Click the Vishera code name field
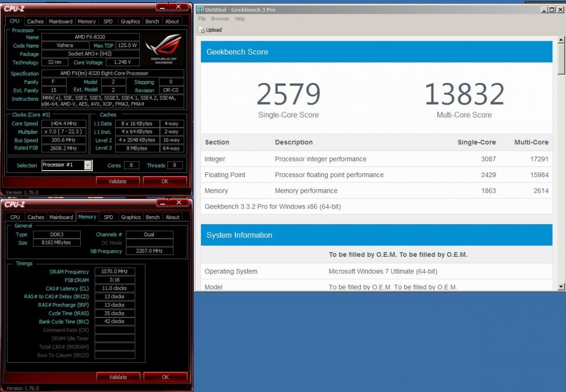Viewport: 566px width, 392px height. click(x=65, y=45)
